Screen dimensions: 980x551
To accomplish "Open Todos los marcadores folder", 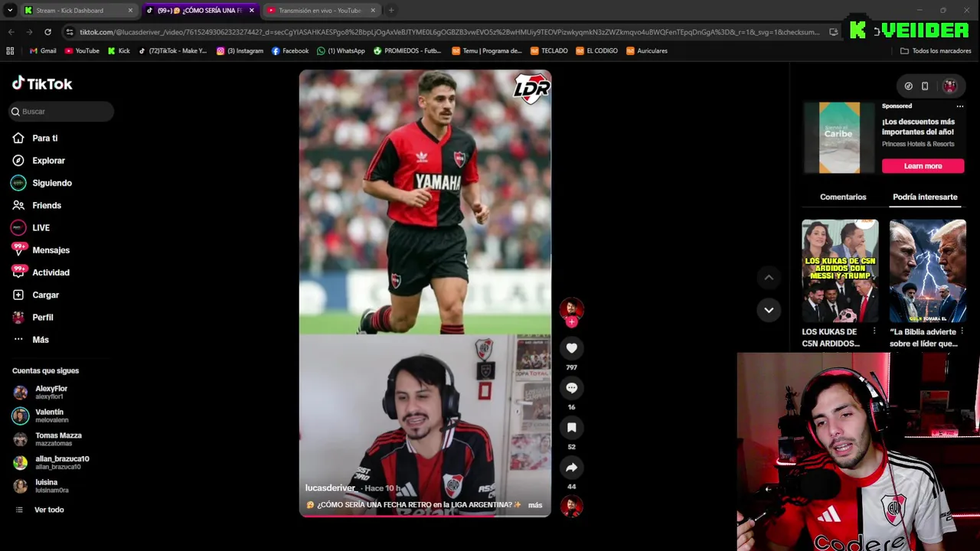I will pyautogui.click(x=936, y=51).
